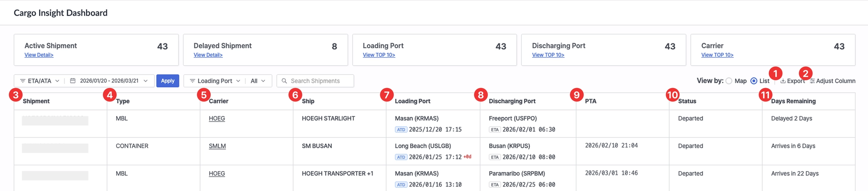The image size is (868, 191).
Task: Open the date range dropdown
Action: [x=145, y=81]
